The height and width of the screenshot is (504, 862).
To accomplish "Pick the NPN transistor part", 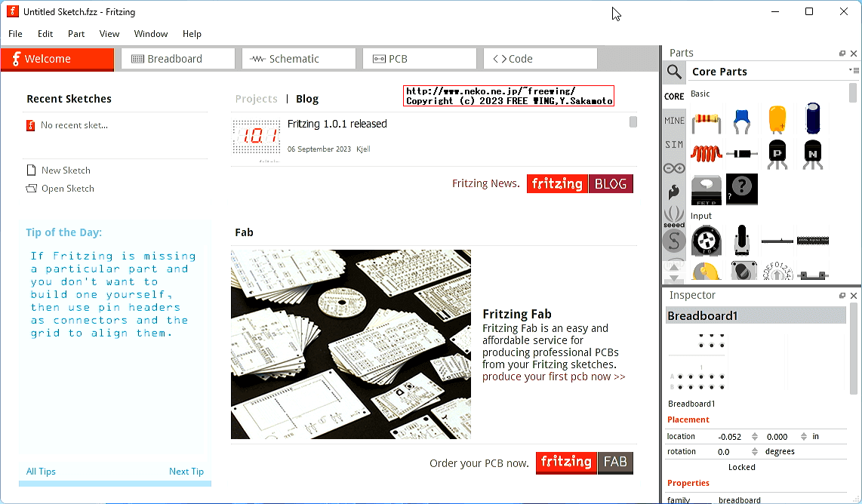I will pyautogui.click(x=812, y=155).
